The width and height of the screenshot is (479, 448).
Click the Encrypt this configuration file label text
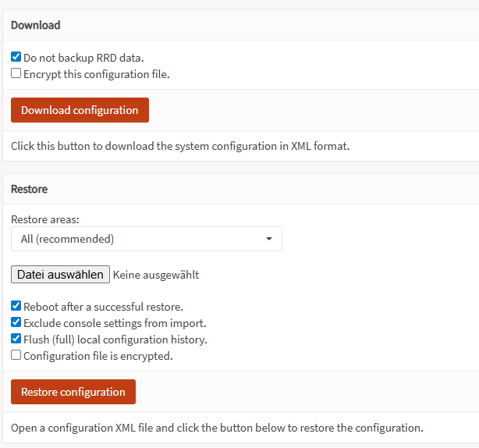click(97, 74)
